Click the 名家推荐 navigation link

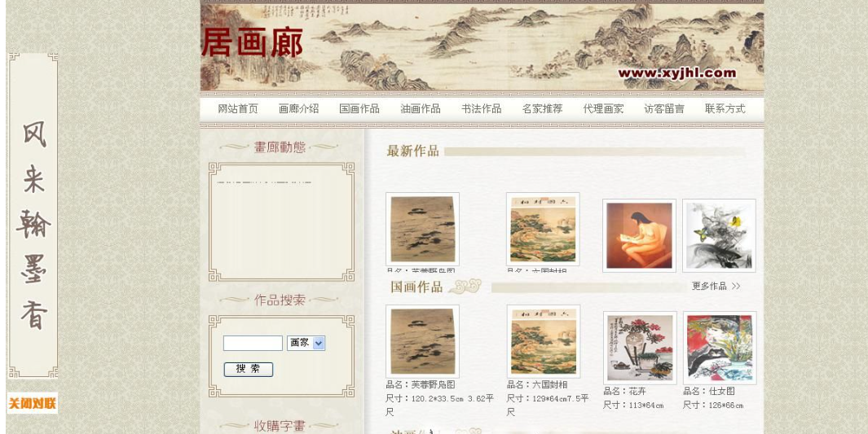[543, 109]
